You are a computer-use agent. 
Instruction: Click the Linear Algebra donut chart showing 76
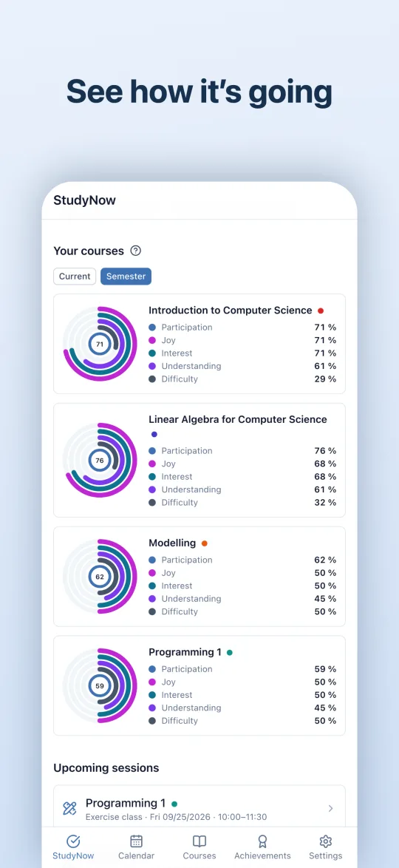[x=100, y=460]
